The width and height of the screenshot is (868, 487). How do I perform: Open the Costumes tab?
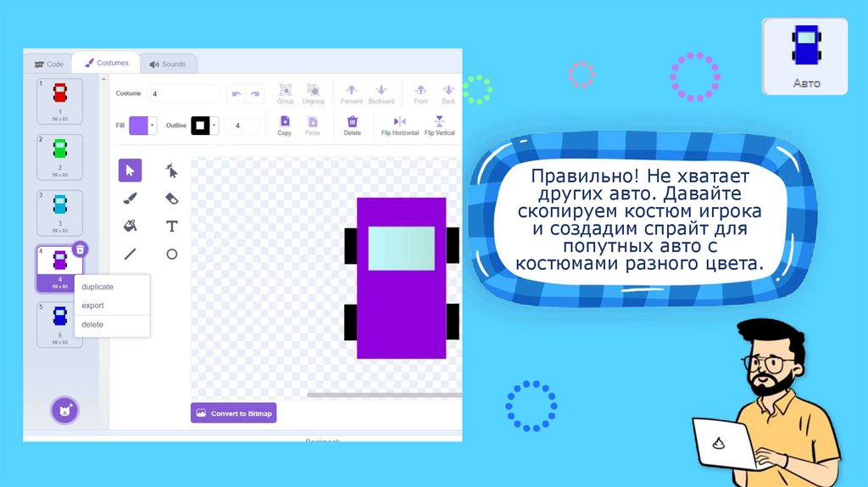point(106,63)
